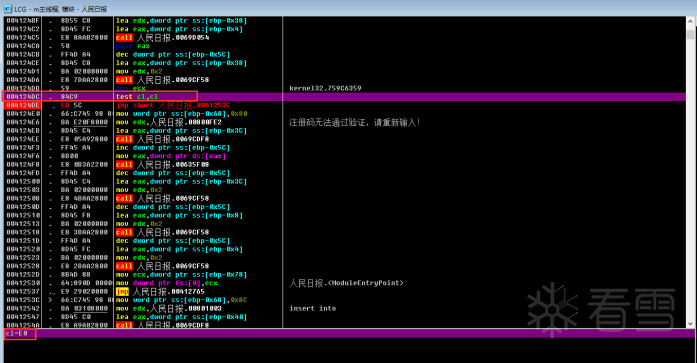Select the 'inc dword ptr ss:[ebp-0x5C]' instruction

click(173, 148)
